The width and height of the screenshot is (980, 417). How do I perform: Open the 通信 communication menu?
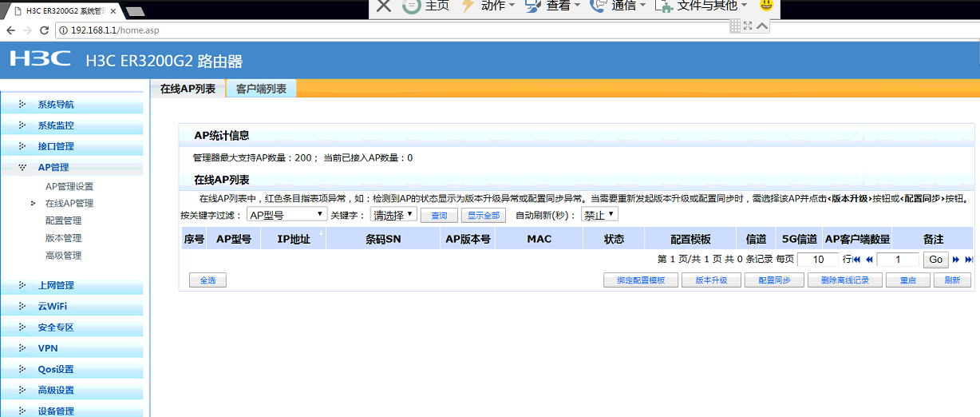pos(618,6)
